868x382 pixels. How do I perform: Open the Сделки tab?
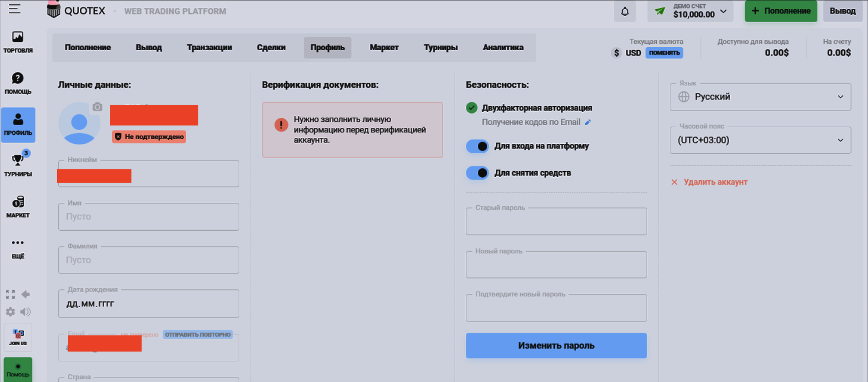[271, 48]
